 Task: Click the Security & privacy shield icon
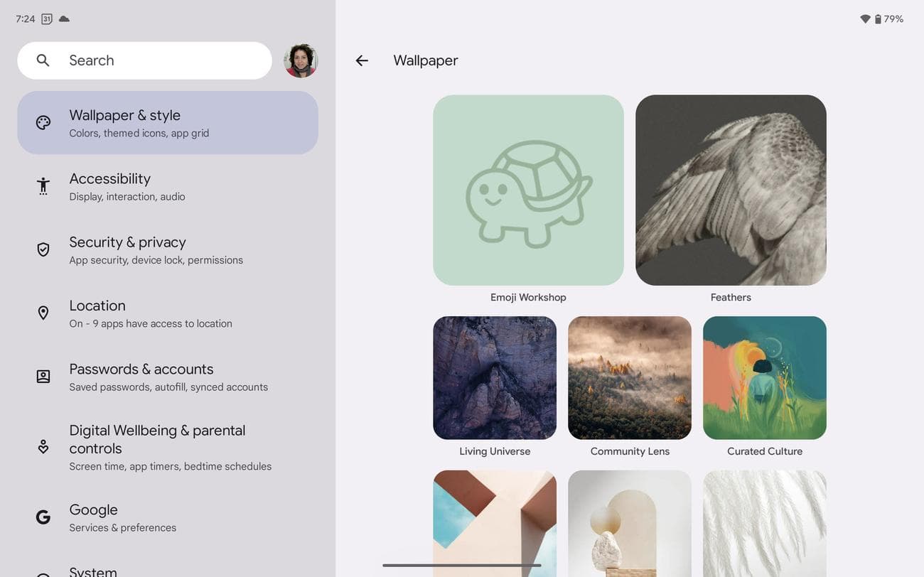(x=43, y=249)
